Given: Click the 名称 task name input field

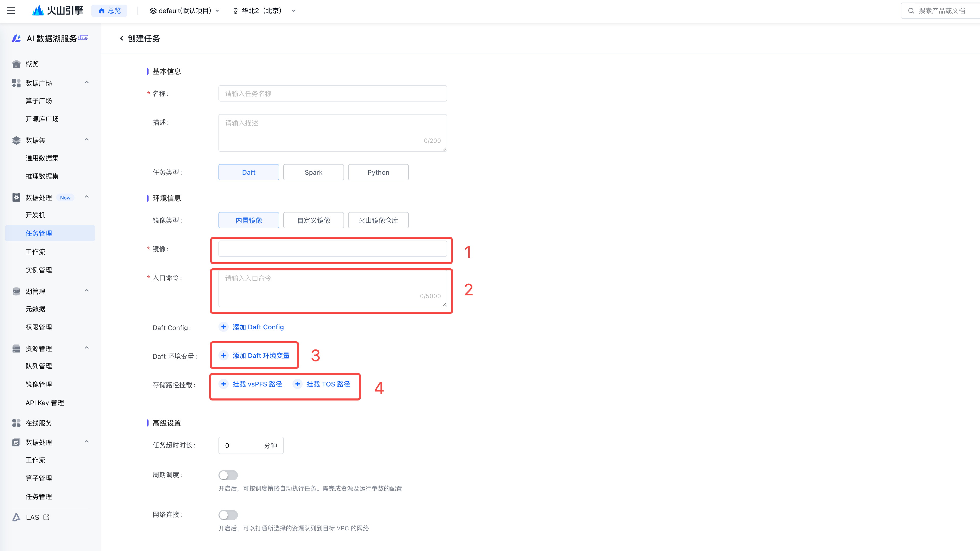Looking at the screenshot, I should pos(332,94).
